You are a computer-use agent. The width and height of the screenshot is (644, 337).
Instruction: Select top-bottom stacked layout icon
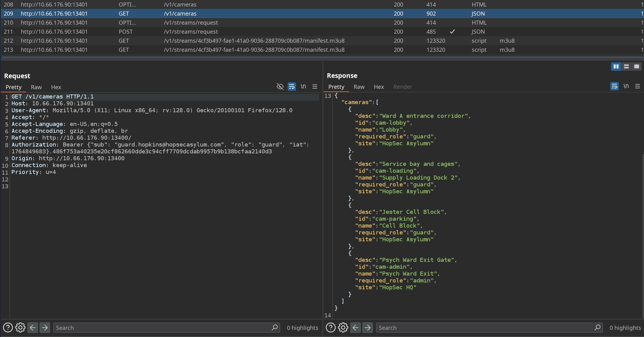626,66
